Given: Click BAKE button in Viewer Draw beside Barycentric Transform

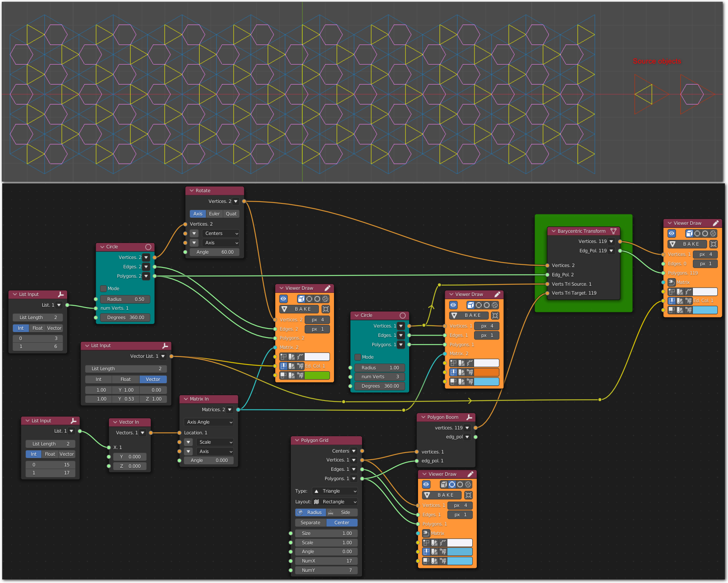Looking at the screenshot, I should (x=687, y=244).
